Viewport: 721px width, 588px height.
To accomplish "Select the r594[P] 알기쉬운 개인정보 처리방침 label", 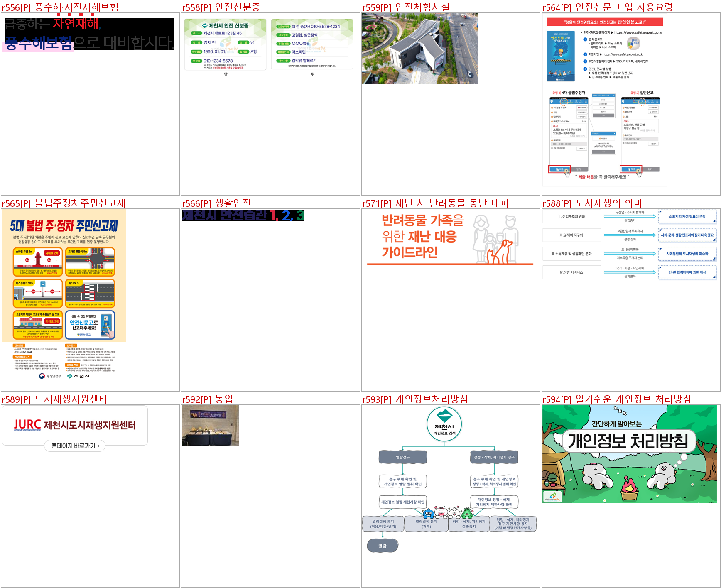I will pyautogui.click(x=617, y=399).
